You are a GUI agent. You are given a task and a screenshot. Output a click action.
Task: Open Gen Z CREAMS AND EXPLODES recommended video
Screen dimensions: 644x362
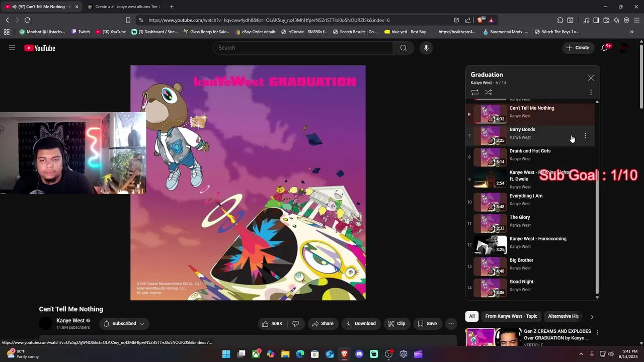tap(557, 335)
